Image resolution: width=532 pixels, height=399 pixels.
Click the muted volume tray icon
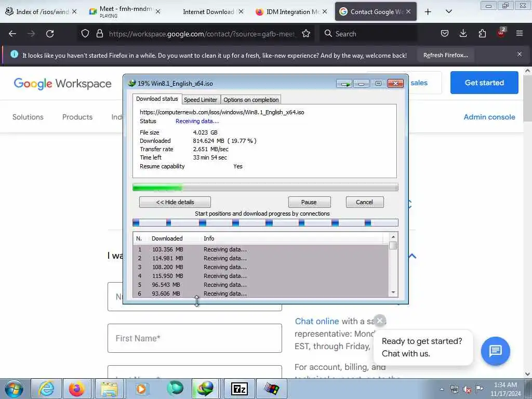click(467, 390)
